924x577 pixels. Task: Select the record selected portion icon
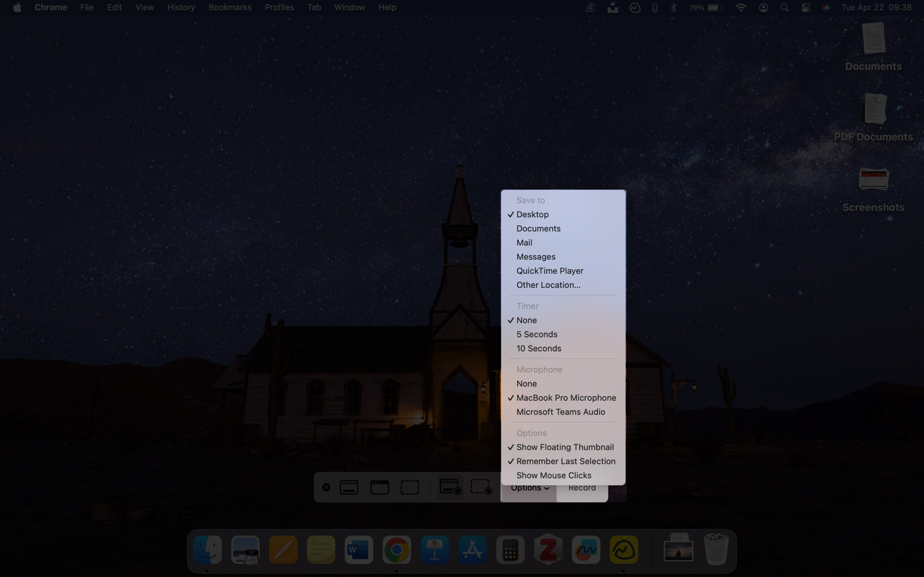pos(480,487)
